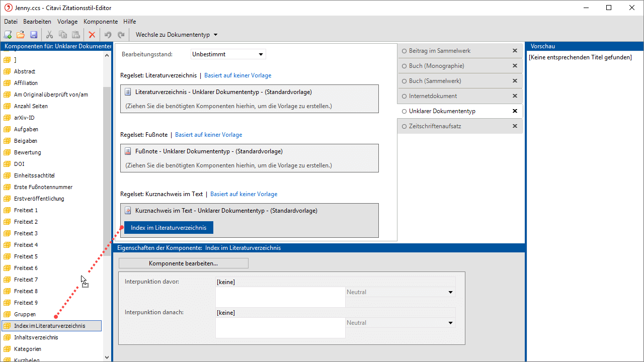
Task: Click the Literaturverzeichnis 'Basiert auf keiner Vorlage' link
Action: 237,75
